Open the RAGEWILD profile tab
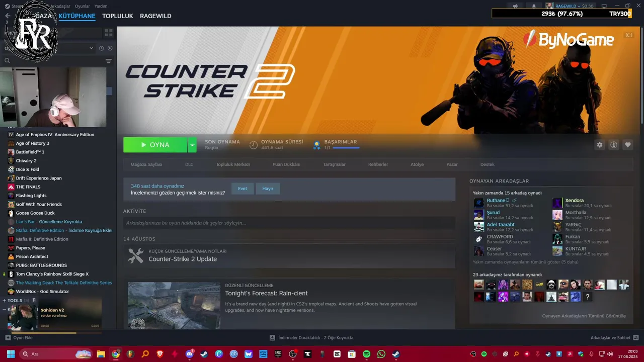The image size is (644, 362). tap(155, 16)
